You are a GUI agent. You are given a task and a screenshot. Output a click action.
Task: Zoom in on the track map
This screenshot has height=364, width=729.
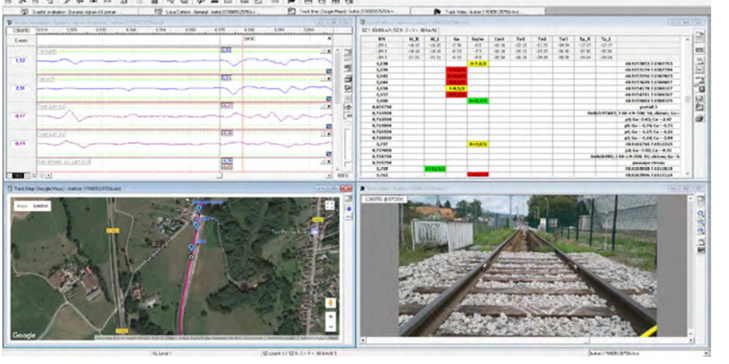tap(331, 317)
